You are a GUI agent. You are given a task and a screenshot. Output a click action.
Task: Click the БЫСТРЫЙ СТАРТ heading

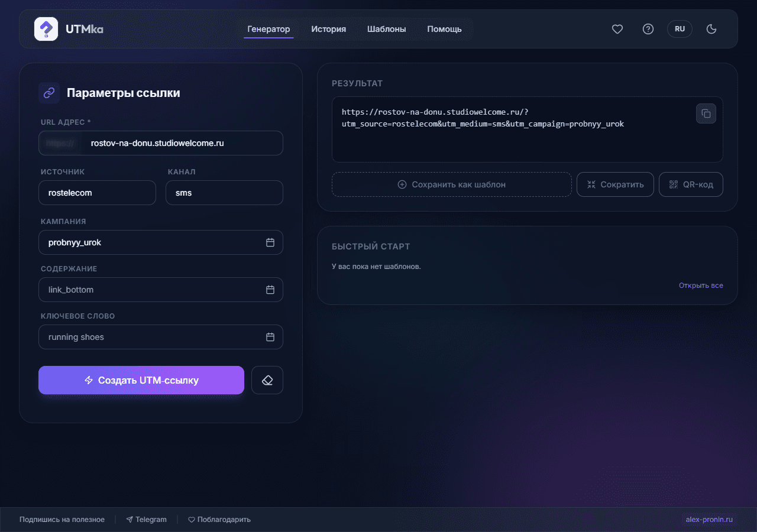point(371,246)
